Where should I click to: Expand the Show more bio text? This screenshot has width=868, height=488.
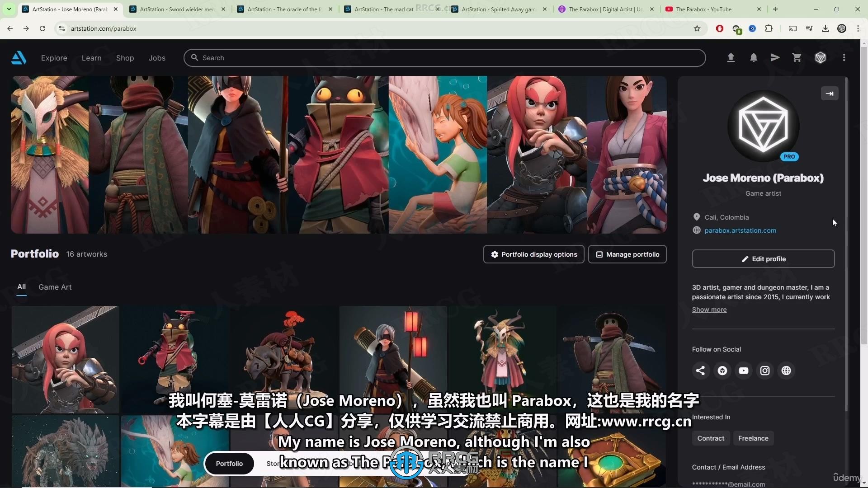coord(709,309)
